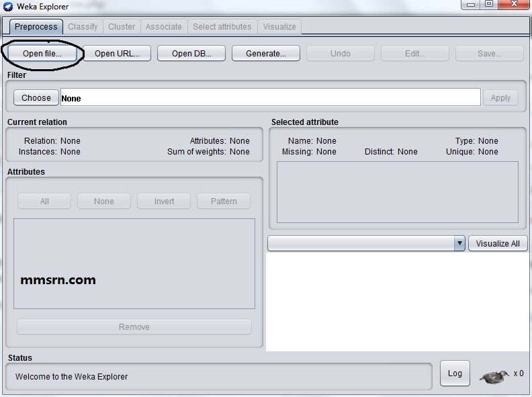This screenshot has height=397, width=532.
Task: Click the empty attributes list area
Action: 134,263
